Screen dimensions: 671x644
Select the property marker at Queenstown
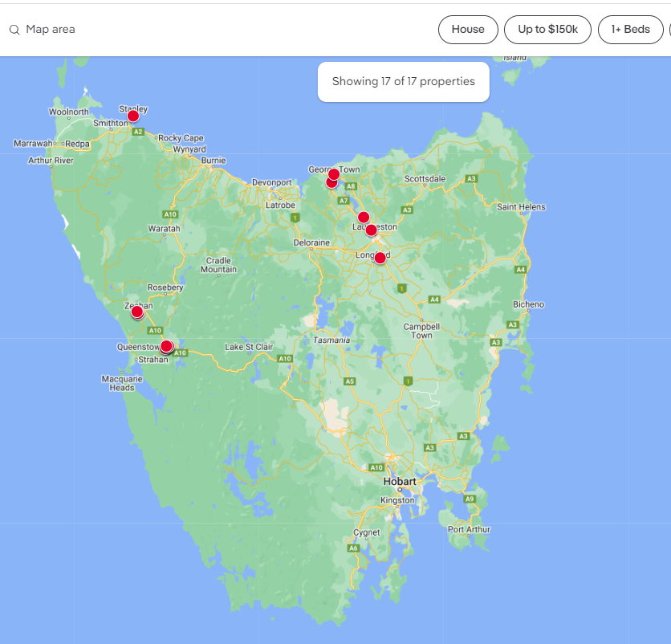[x=166, y=347]
